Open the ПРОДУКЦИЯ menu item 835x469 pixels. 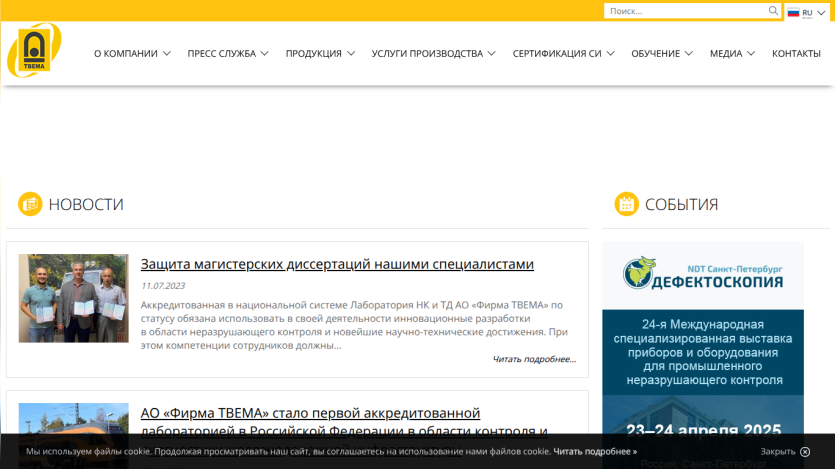tap(314, 53)
